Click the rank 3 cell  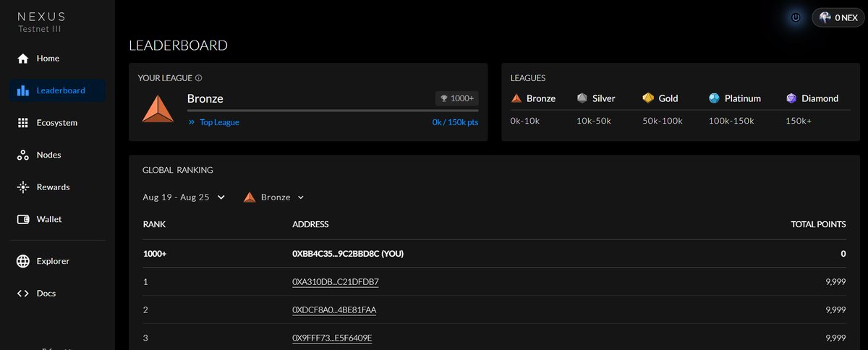pos(145,338)
